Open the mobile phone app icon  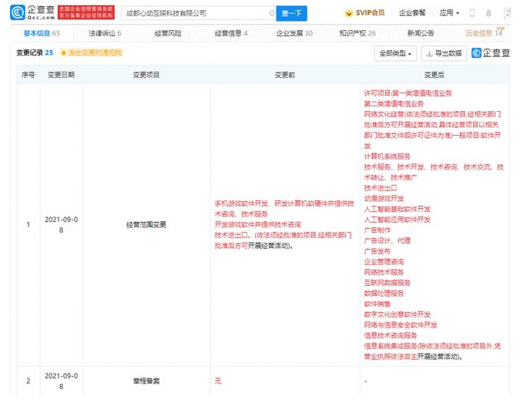(x=472, y=13)
